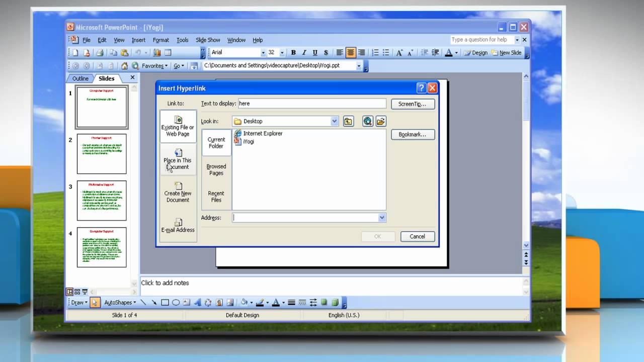Select the Arrow drawing tool
Viewport: 644px width, 362px height.
(x=154, y=303)
